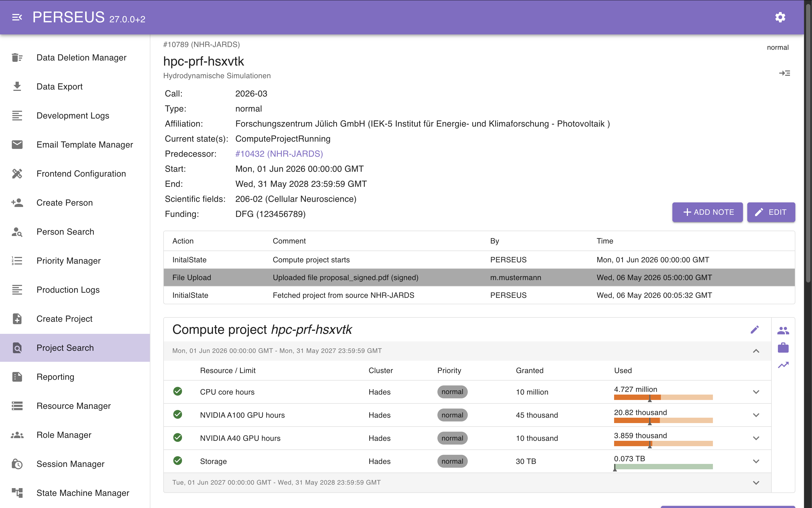The width and height of the screenshot is (812, 508).
Task: Open settings via the gear icon
Action: click(x=780, y=17)
